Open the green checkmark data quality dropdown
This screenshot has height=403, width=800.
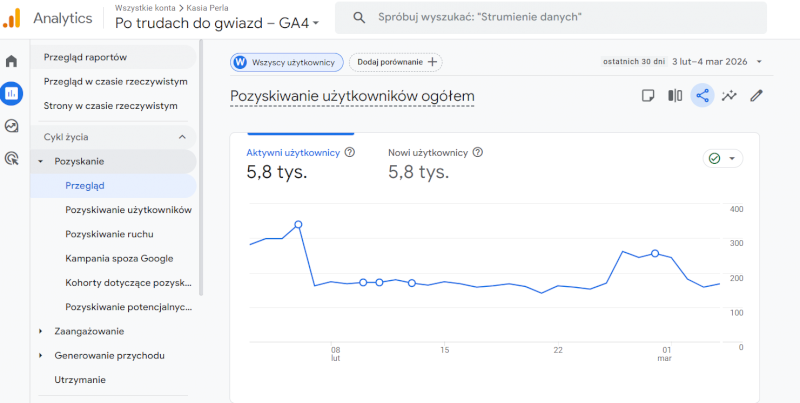[x=722, y=158]
